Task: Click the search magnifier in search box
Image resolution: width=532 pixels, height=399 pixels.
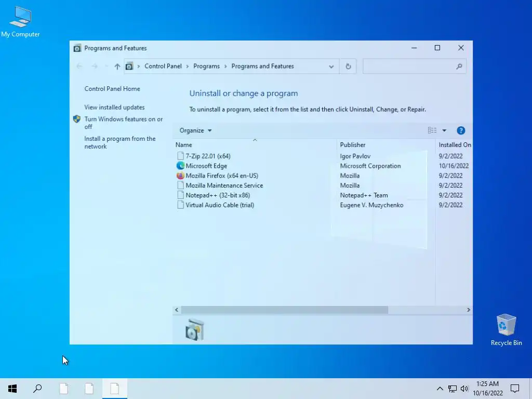Action: click(x=459, y=66)
